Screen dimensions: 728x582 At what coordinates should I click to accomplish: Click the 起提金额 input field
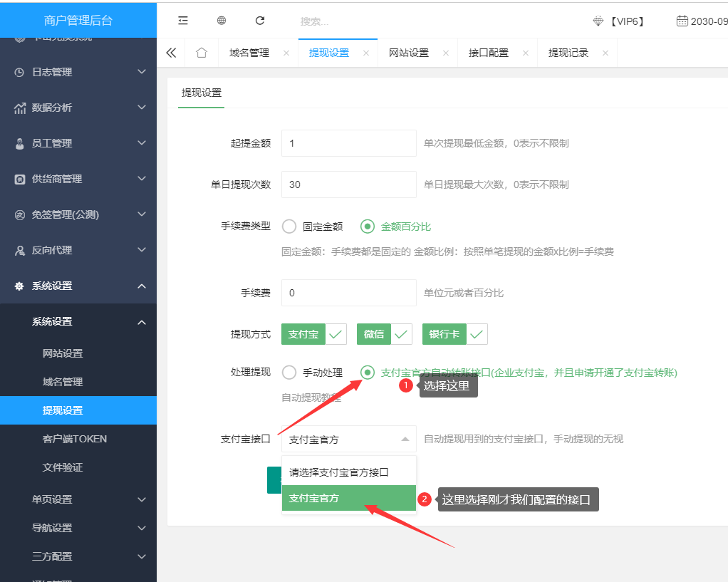(x=348, y=143)
